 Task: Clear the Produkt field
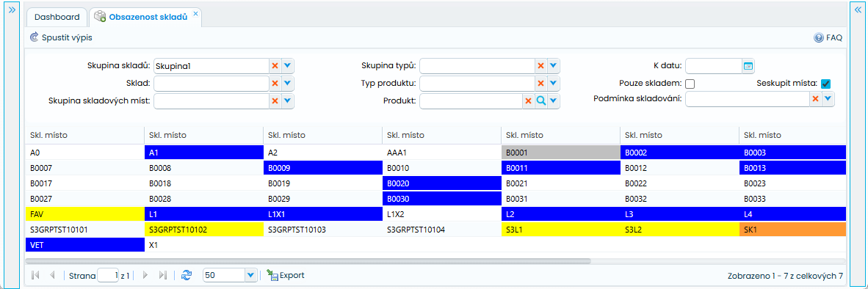[x=528, y=101]
